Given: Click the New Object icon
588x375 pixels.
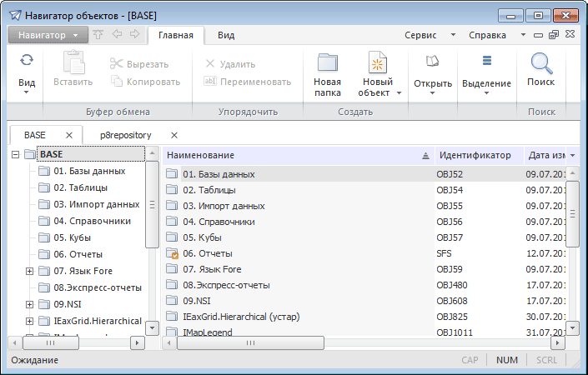Looking at the screenshot, I should point(377,63).
